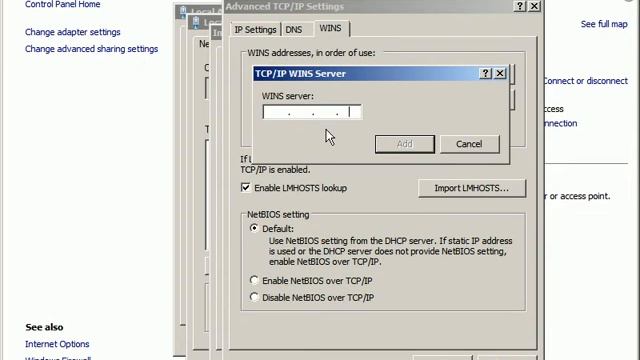This screenshot has width=640, height=360.
Task: Click the help icon in TCP/IP WINS Server title bar
Action: (x=485, y=73)
